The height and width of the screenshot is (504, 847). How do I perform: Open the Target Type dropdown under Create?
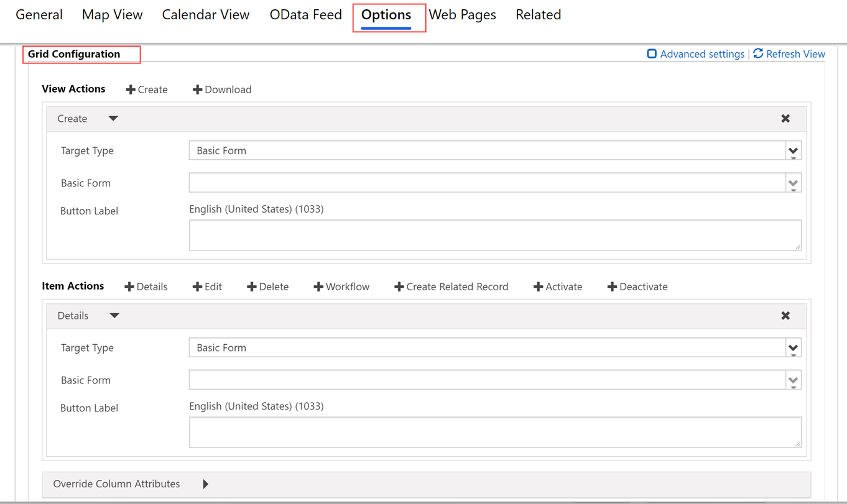point(794,150)
